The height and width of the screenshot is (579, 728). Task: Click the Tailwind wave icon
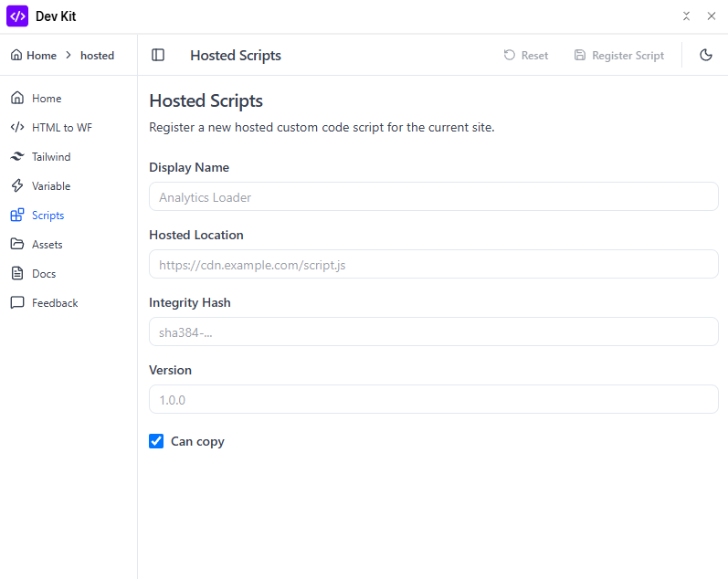pyautogui.click(x=17, y=156)
